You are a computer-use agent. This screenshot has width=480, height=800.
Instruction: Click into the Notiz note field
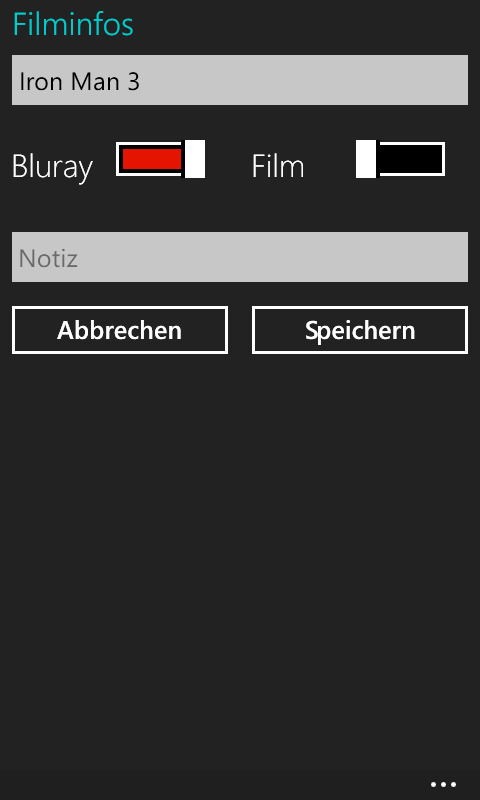240,257
